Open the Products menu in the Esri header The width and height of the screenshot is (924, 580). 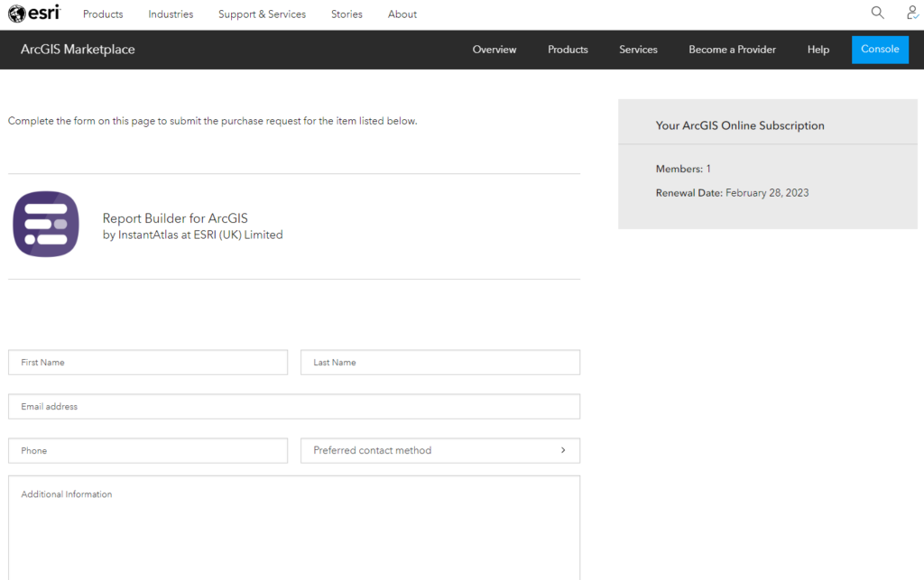[102, 14]
